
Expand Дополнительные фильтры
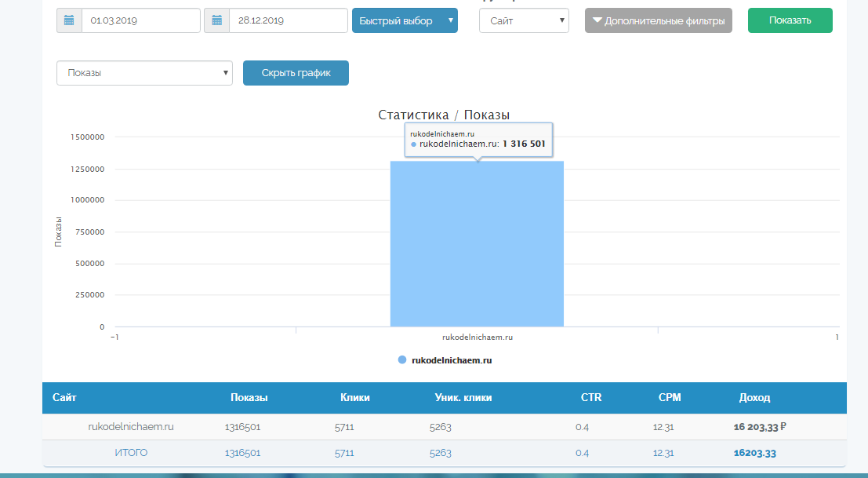pos(658,20)
